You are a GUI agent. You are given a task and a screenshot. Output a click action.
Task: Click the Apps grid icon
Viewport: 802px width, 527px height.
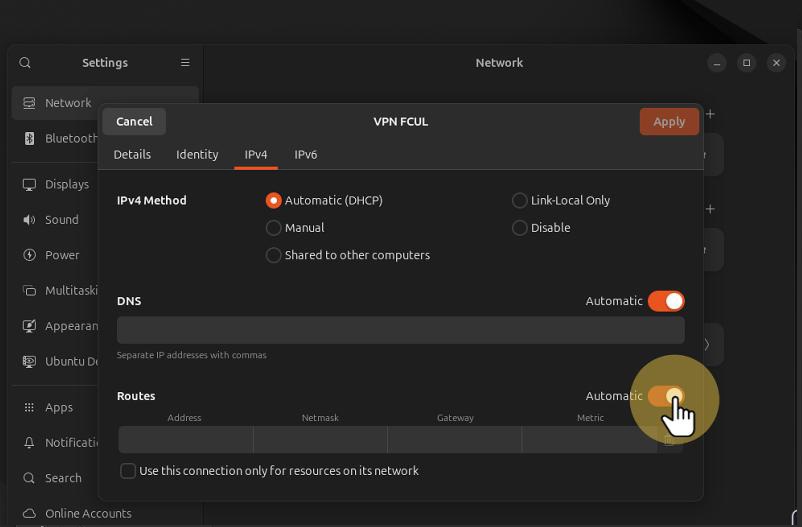29,407
